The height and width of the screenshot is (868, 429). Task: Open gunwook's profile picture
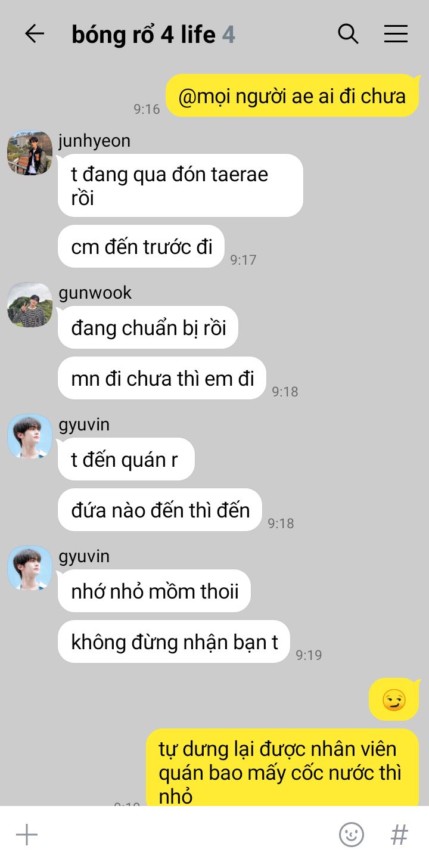[30, 305]
